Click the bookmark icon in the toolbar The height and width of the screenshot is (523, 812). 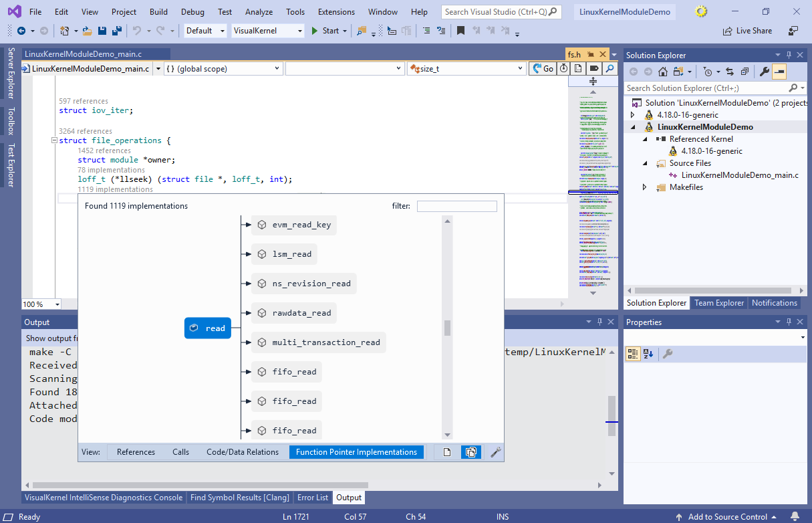point(460,31)
